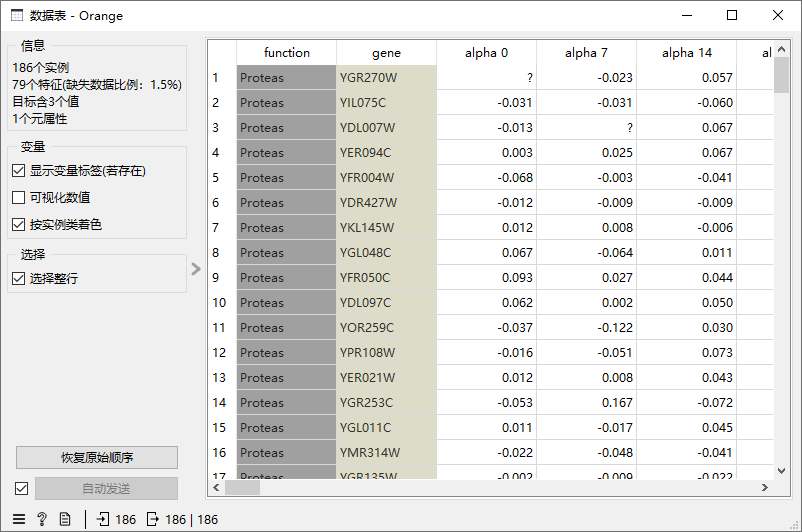Image resolution: width=802 pixels, height=532 pixels.
Task: Click gene cell YGL011C
Action: click(x=386, y=428)
